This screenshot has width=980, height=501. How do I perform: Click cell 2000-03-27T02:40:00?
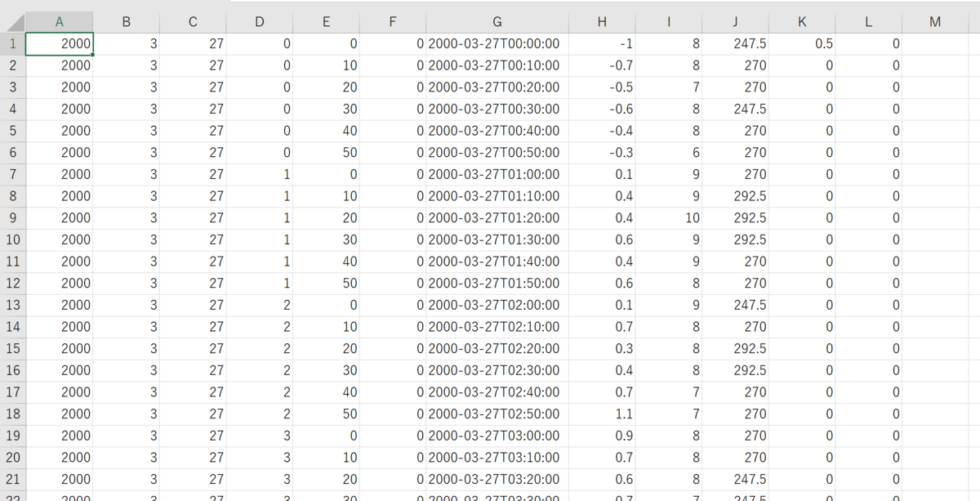tap(497, 392)
